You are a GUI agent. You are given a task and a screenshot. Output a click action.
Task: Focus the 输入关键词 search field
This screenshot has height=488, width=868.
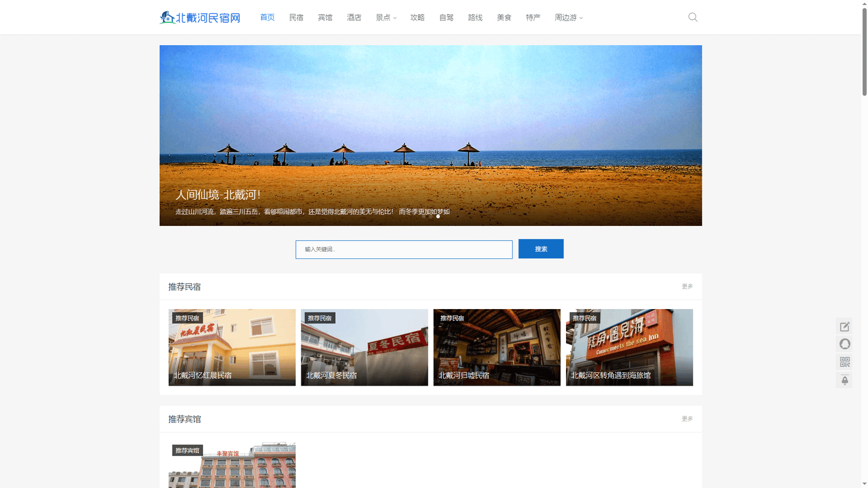404,249
